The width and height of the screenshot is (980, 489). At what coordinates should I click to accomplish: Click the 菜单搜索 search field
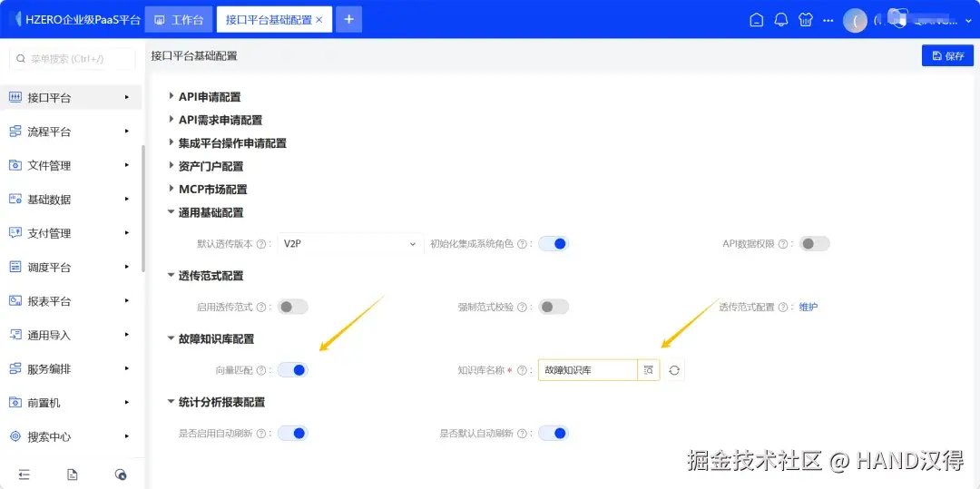coord(73,59)
